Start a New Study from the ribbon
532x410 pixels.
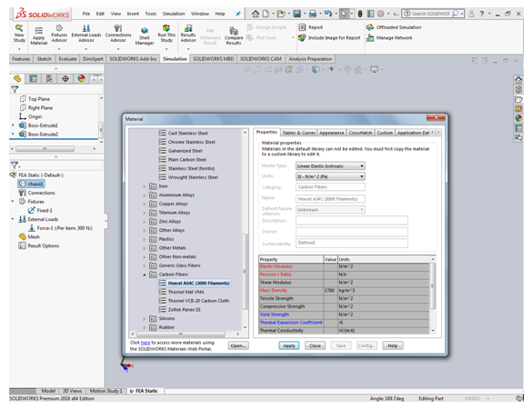19,34
